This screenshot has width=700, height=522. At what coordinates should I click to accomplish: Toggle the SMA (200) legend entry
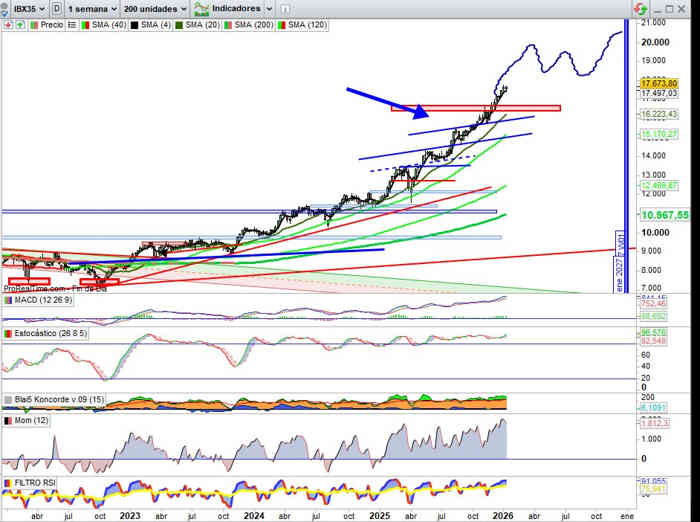click(x=256, y=24)
